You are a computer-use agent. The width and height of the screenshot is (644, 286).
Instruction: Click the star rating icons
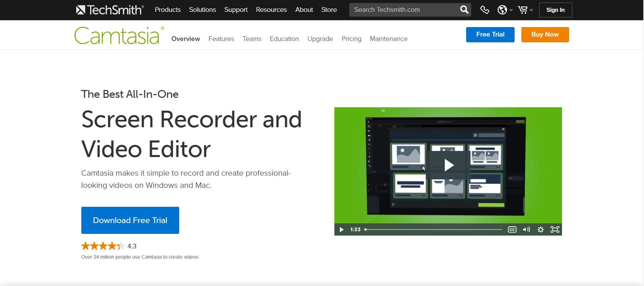coord(103,246)
